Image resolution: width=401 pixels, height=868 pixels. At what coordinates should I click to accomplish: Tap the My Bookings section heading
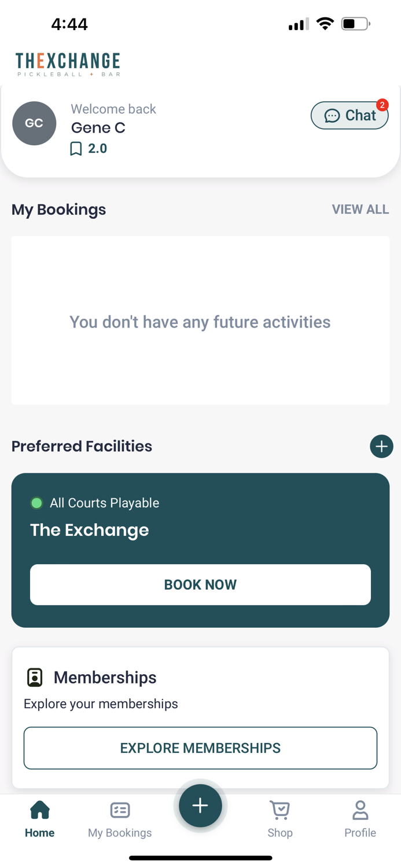[x=58, y=209]
